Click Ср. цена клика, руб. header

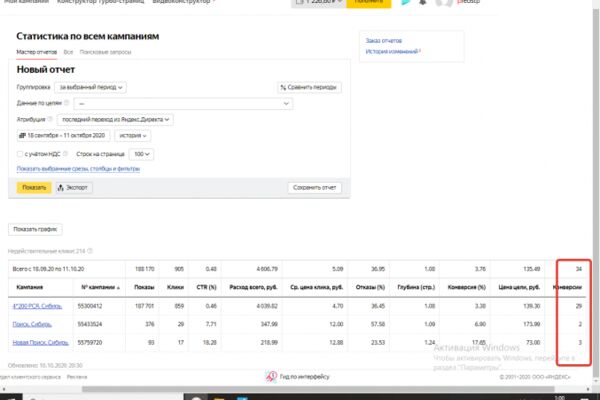[316, 287]
